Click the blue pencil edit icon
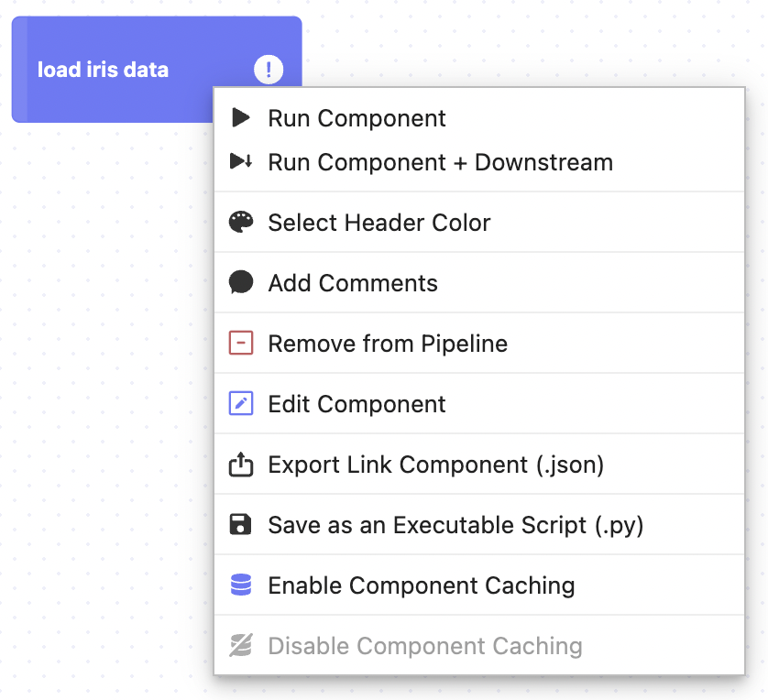This screenshot has height=700, width=768. click(240, 404)
